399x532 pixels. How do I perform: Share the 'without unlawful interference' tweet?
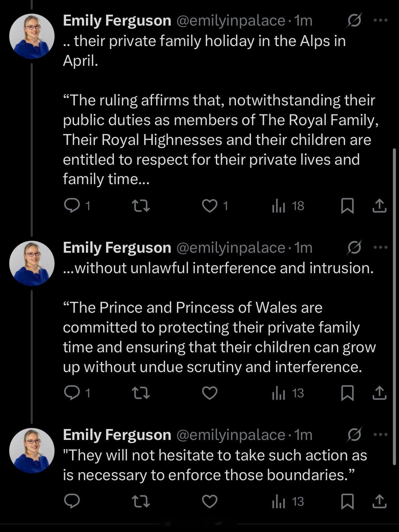click(379, 393)
